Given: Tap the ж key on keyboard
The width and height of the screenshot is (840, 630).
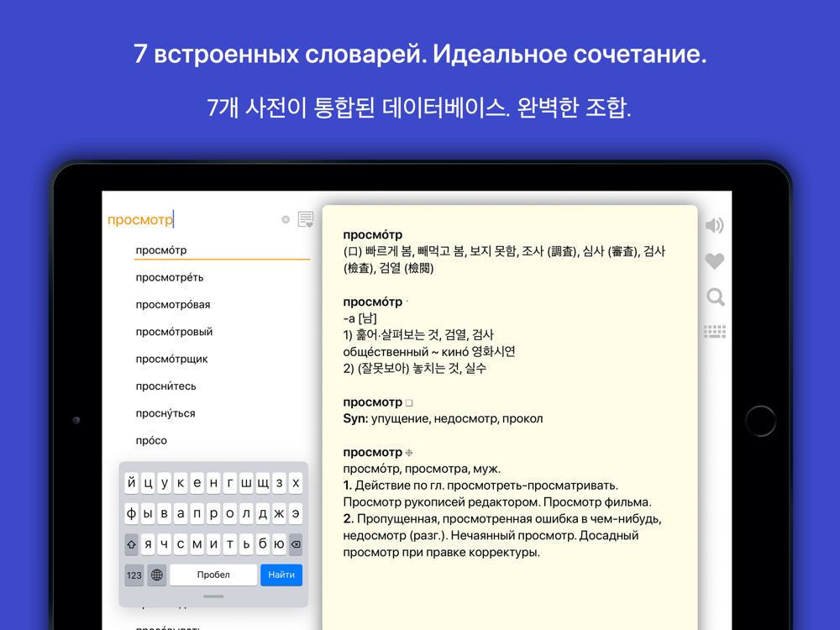Looking at the screenshot, I should tap(279, 513).
